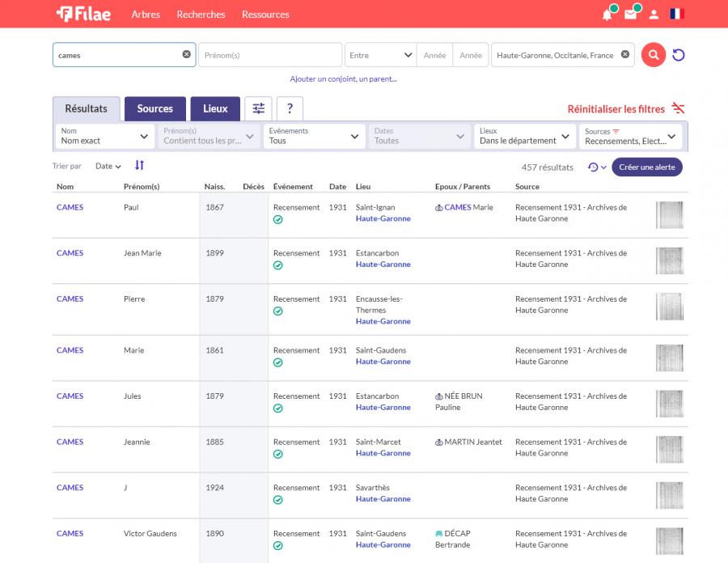
Task: Open census thumbnail in Paul's row
Action: coord(669,215)
